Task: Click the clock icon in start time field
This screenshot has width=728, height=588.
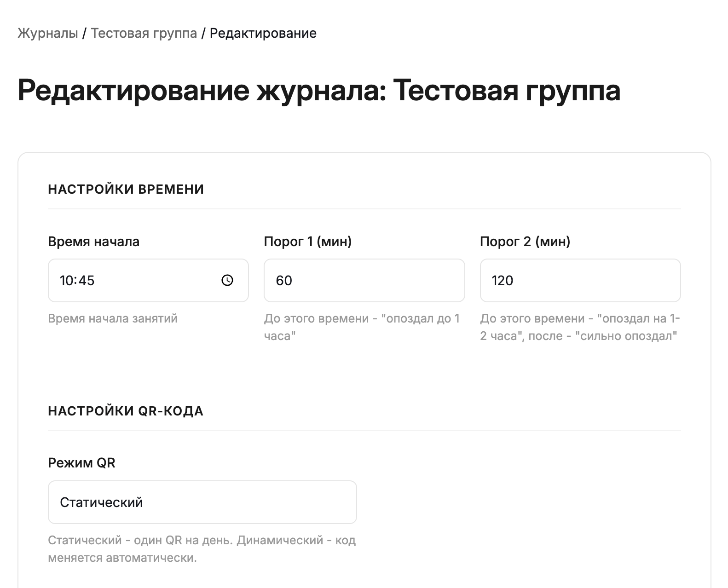Action: point(227,280)
